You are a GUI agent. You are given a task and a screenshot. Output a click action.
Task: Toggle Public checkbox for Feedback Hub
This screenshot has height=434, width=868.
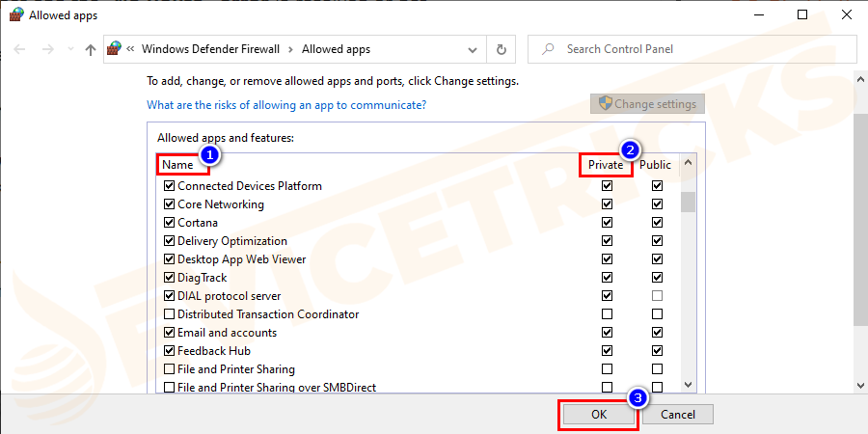point(657,351)
